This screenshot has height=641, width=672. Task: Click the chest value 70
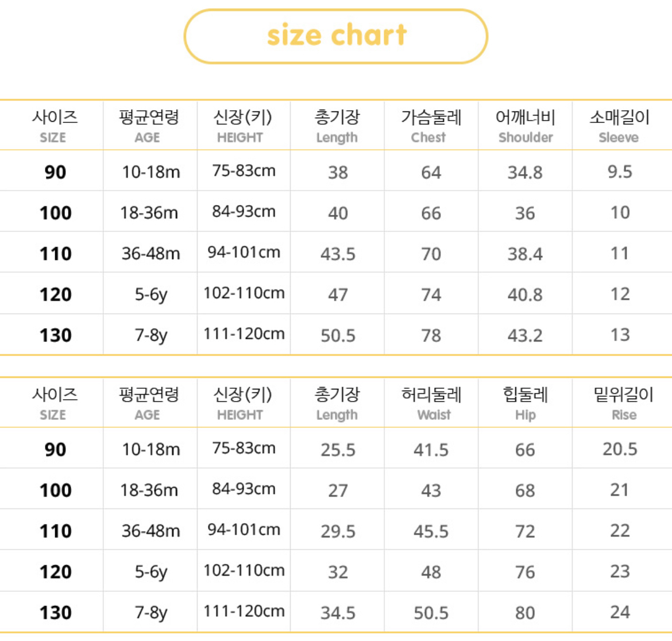coord(431,254)
